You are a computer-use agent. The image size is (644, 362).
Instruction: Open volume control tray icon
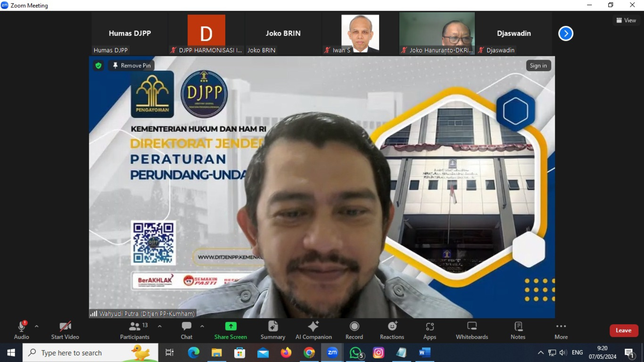point(563,353)
